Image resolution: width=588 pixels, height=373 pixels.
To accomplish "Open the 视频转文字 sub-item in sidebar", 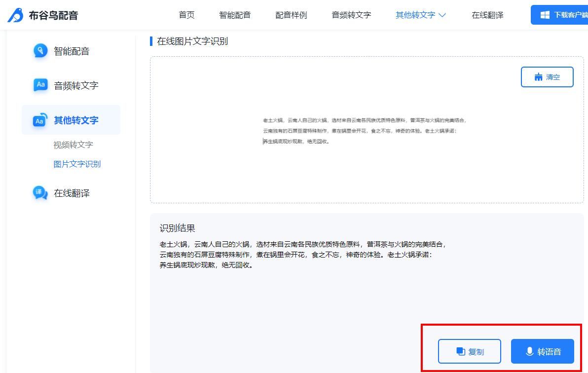I will (73, 145).
